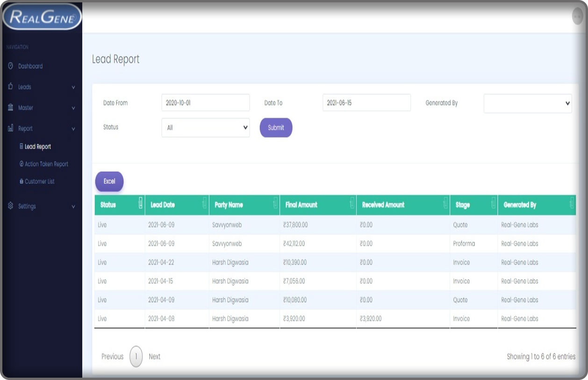
Task: Click the Master building icon
Action: 11,108
